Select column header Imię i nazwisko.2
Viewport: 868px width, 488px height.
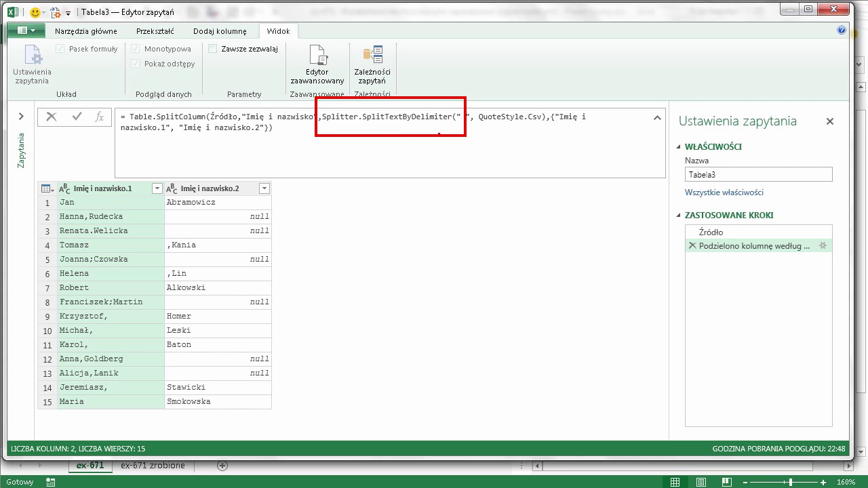210,188
